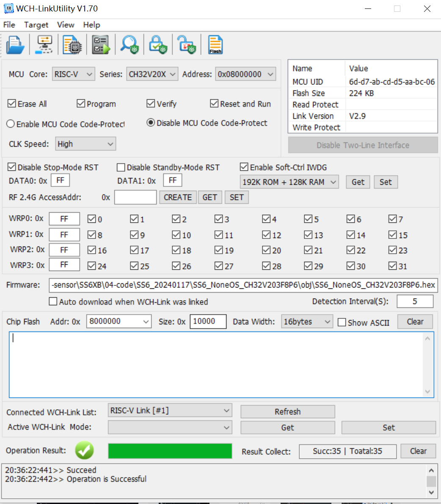Select Disable MCU Code Code-Protect radio
The width and height of the screenshot is (441, 504).
click(x=151, y=123)
